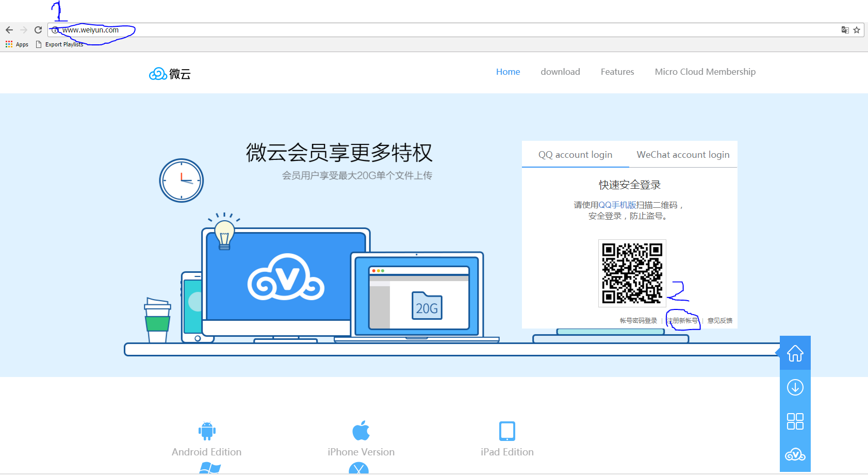Select the iPad Edition tablet icon
868x475 pixels.
click(507, 431)
